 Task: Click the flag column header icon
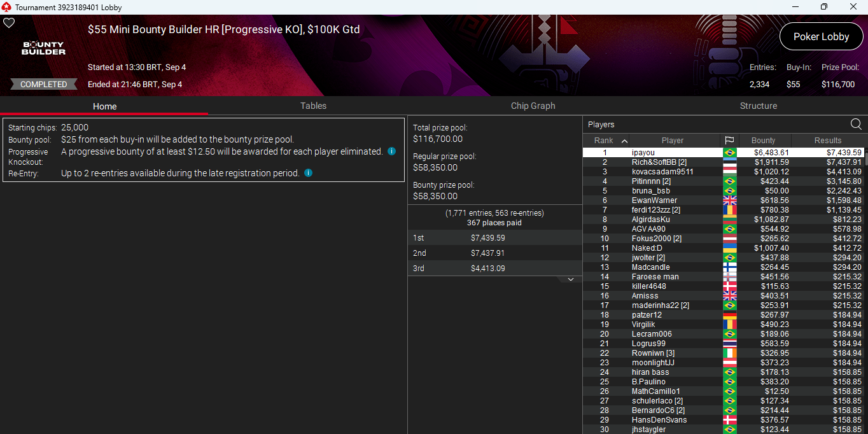click(729, 140)
